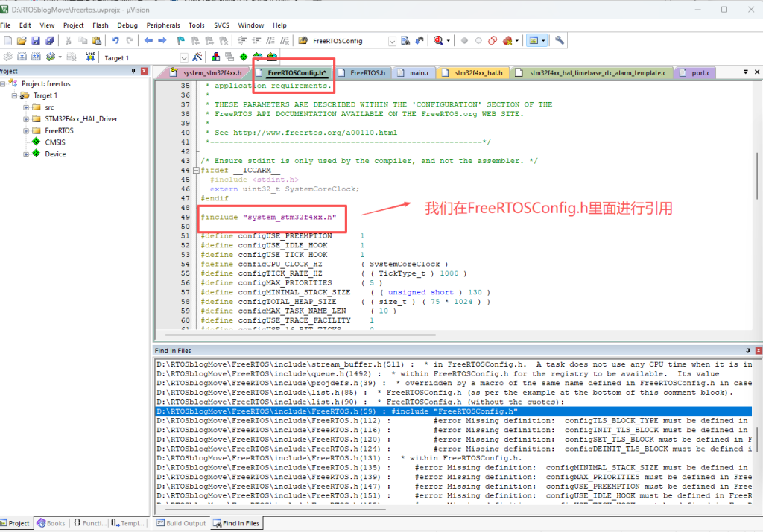
Task: Click the Navigate Backwards blue arrow
Action: pyautogui.click(x=148, y=40)
